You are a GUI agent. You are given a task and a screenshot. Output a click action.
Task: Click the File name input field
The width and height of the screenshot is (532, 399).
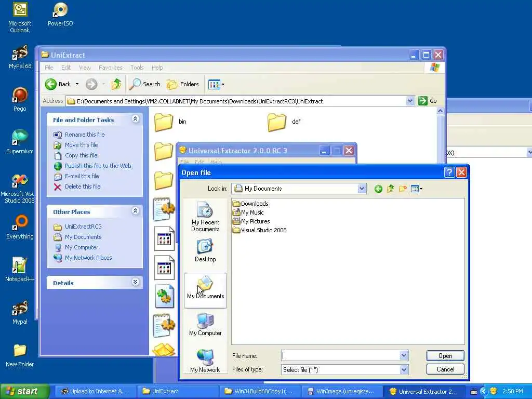click(x=341, y=355)
